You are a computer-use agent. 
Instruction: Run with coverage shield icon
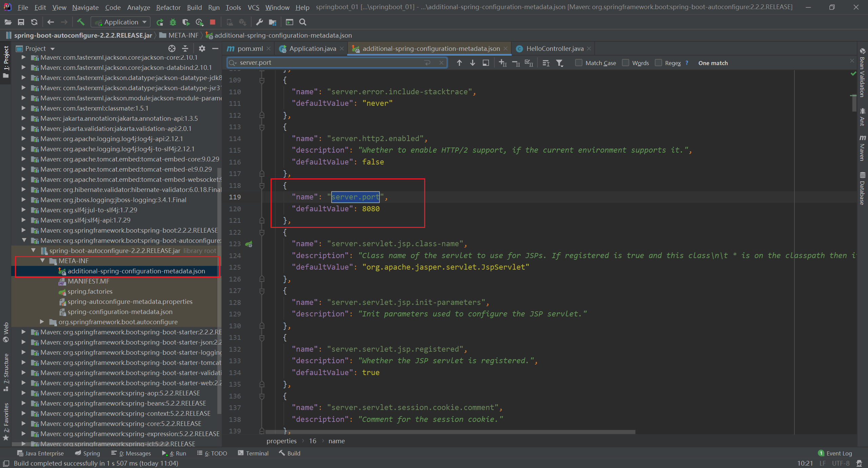point(186,22)
